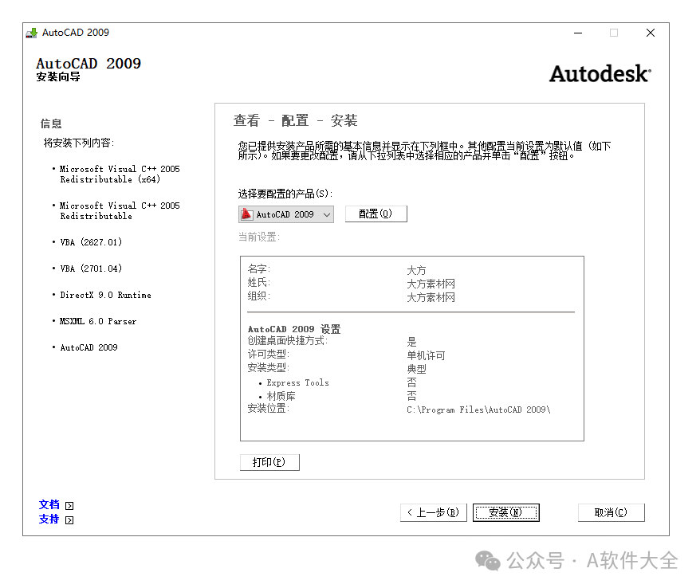Select 'Microsoft Visual C++ 2005 Redistributable (x64)' item
The width and height of the screenshot is (700, 588).
click(120, 174)
